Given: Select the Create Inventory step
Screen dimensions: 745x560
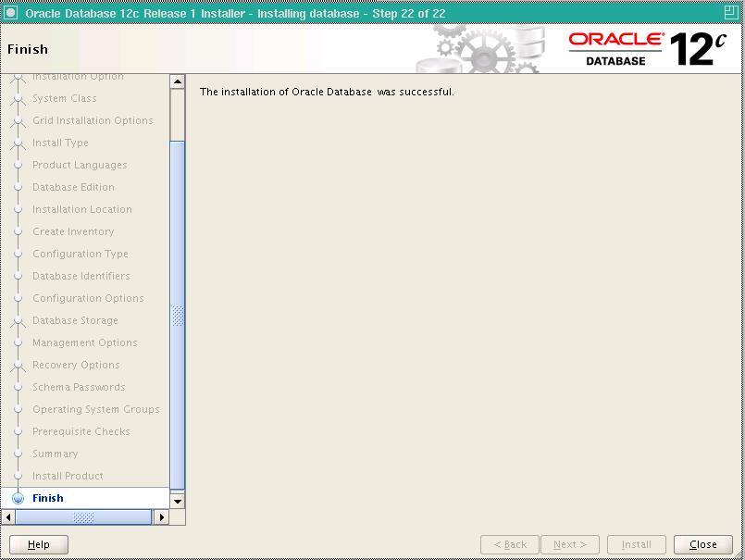Looking at the screenshot, I should [x=73, y=231].
